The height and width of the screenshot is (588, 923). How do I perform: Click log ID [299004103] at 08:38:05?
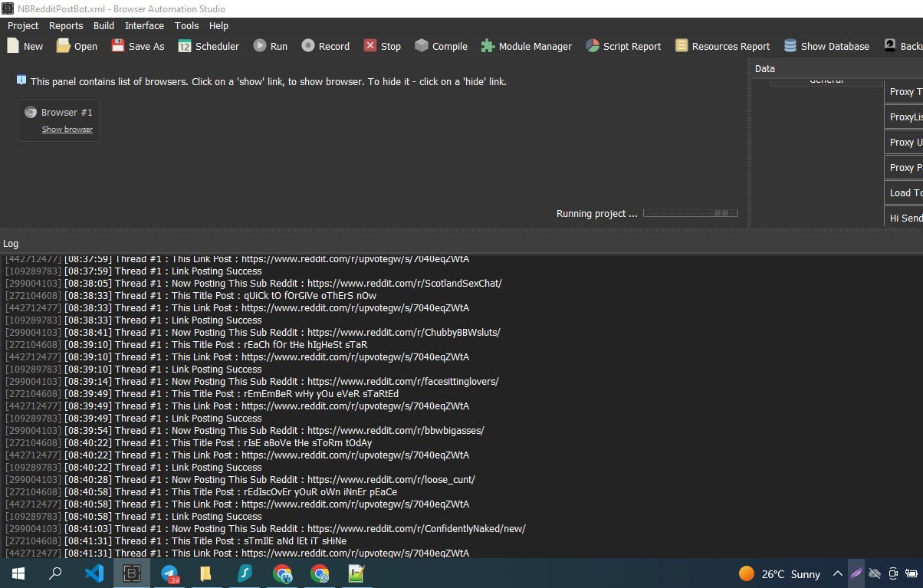(33, 284)
